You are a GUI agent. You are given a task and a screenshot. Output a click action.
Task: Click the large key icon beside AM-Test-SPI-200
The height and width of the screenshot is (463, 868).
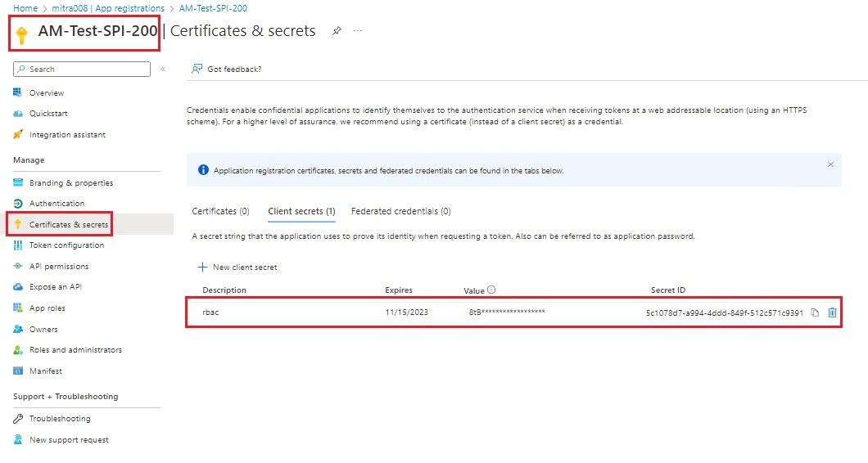pos(21,35)
